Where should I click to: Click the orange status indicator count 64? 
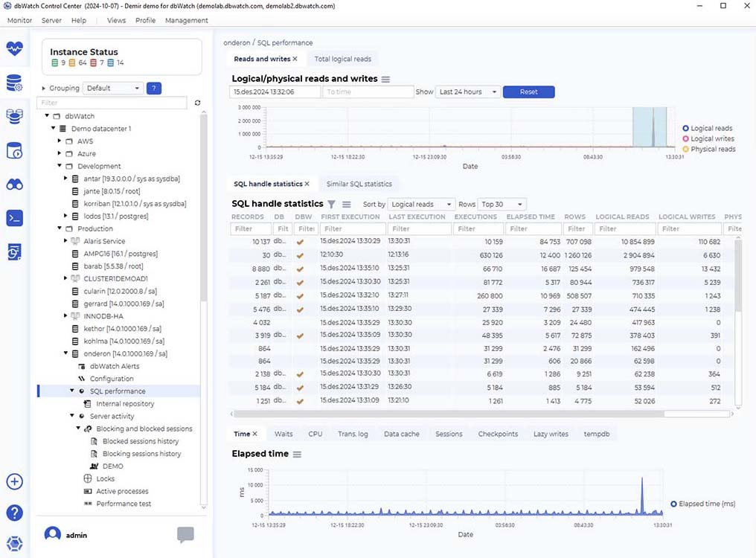point(77,62)
